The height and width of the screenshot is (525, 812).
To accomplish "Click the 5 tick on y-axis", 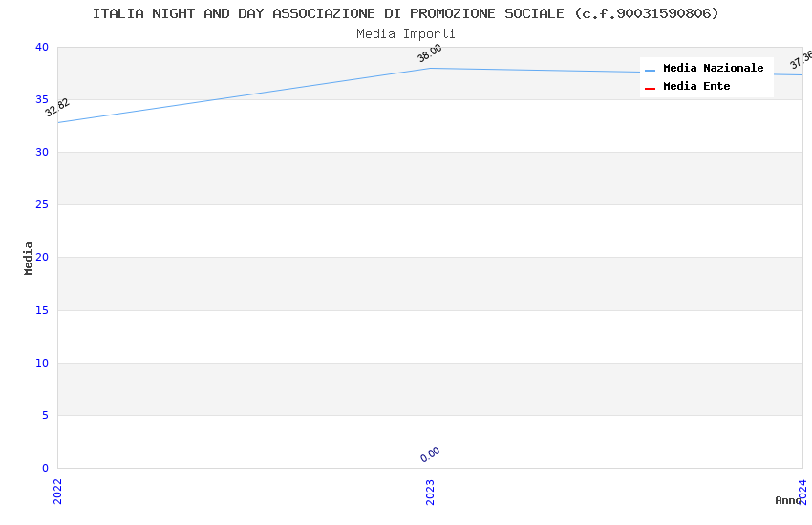I will (44, 415).
